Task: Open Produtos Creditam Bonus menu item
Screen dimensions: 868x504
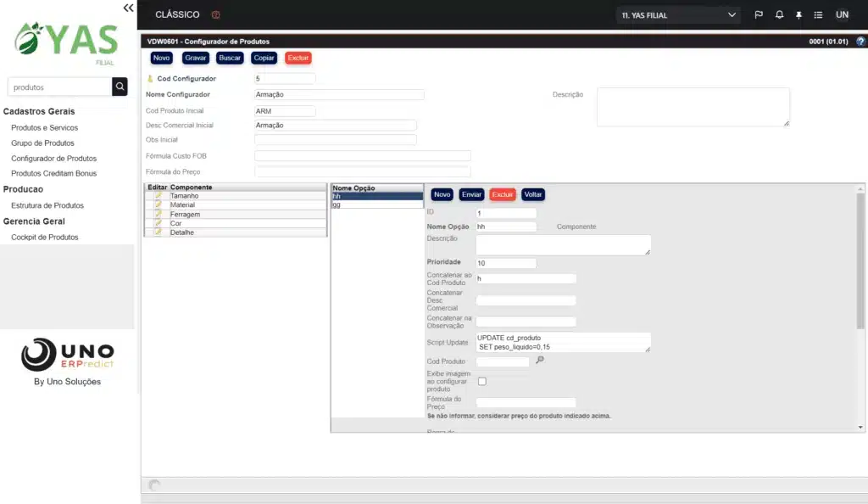Action: coord(53,173)
